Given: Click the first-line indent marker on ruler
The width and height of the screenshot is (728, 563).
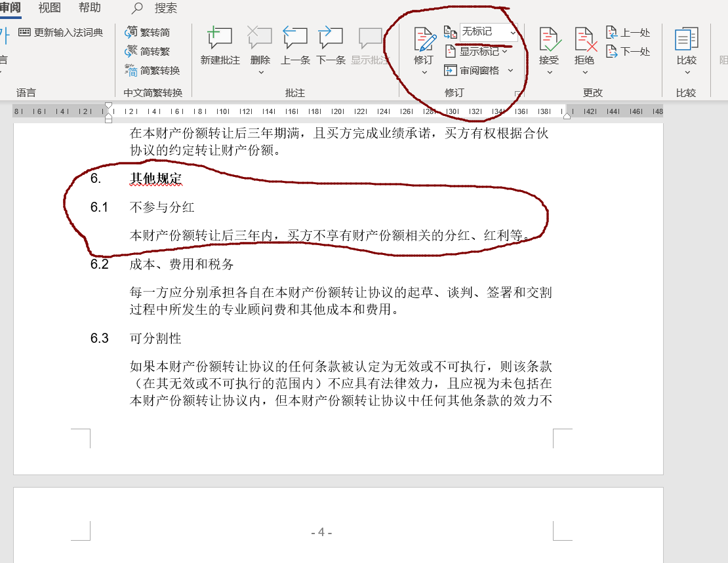Looking at the screenshot, I should [x=109, y=106].
